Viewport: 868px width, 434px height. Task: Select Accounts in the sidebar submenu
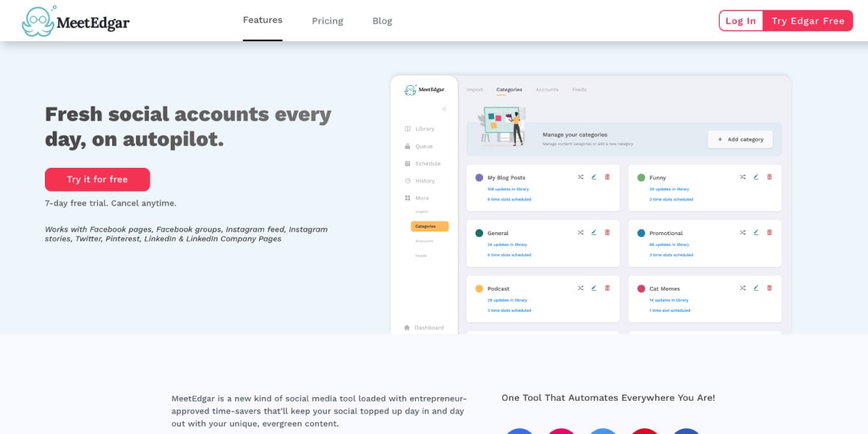click(x=425, y=241)
